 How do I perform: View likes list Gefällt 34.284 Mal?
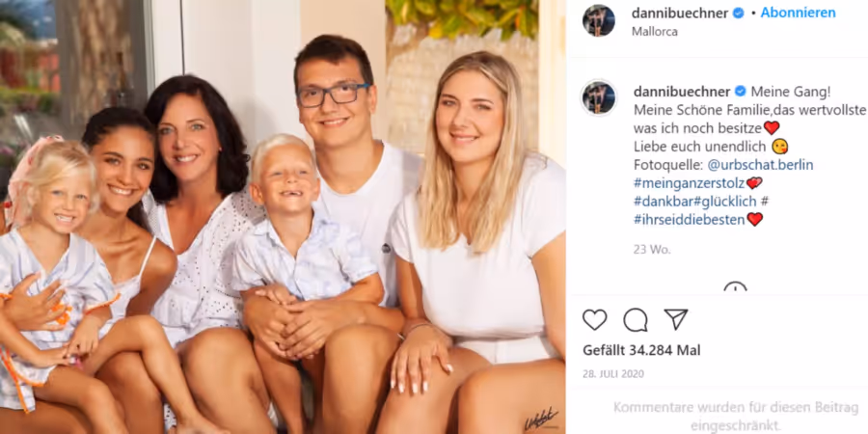pos(641,350)
